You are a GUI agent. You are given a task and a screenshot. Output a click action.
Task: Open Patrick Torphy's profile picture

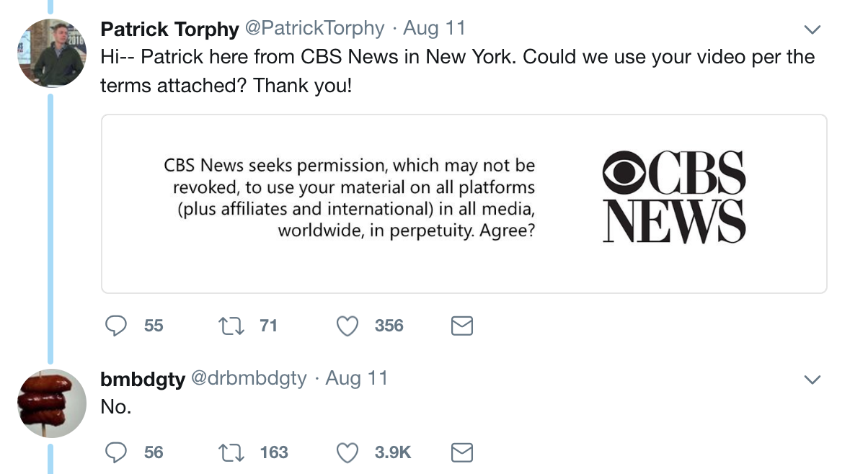coord(52,53)
